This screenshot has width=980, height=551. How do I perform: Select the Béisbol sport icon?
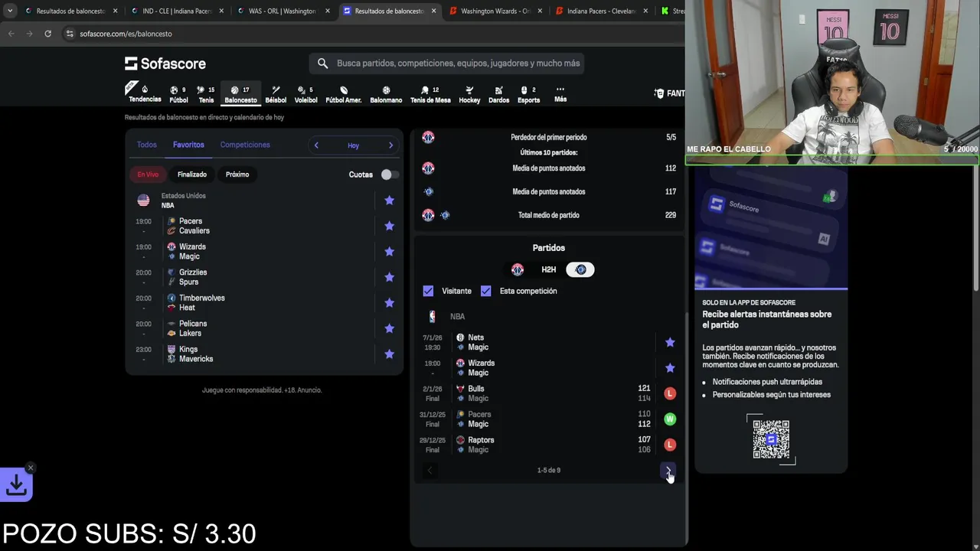pyautogui.click(x=276, y=94)
